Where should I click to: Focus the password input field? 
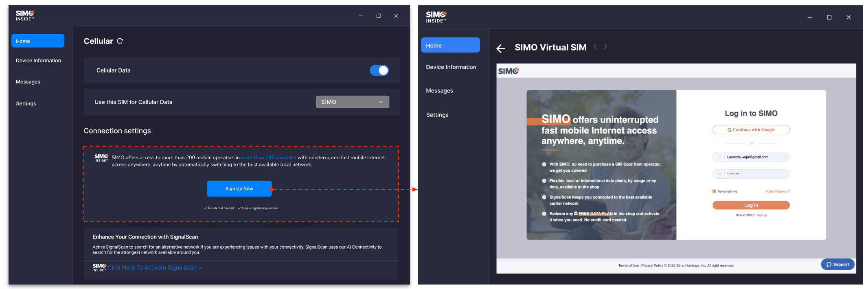(x=751, y=174)
